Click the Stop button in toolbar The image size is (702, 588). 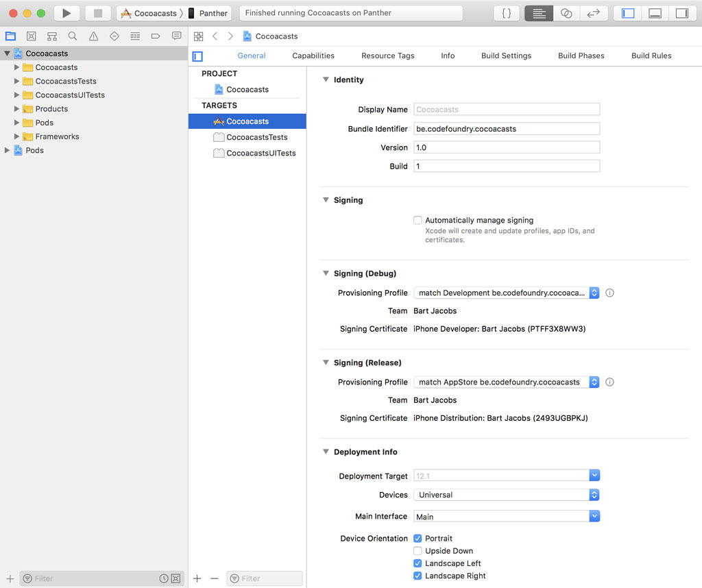pyautogui.click(x=98, y=13)
